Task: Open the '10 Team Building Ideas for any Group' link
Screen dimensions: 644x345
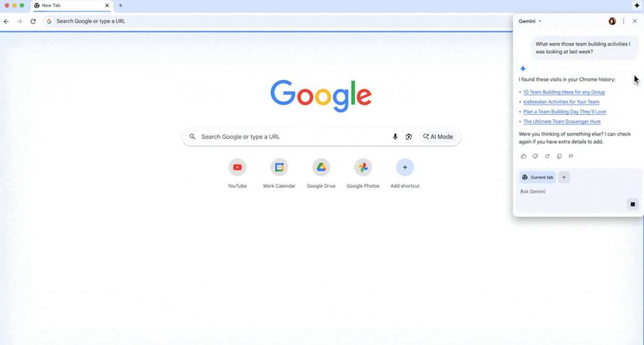Action: (564, 92)
